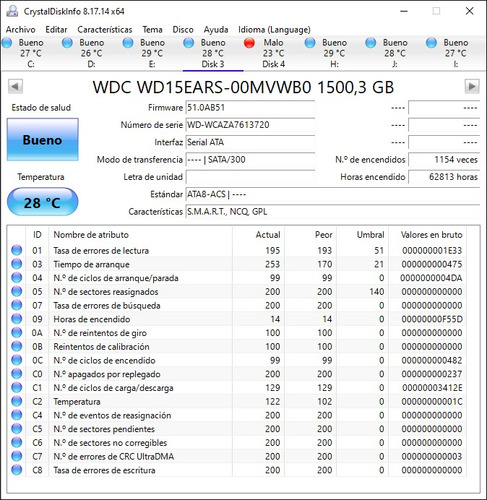
Task: Open the Idioma (Language) menu
Action: tap(274, 30)
